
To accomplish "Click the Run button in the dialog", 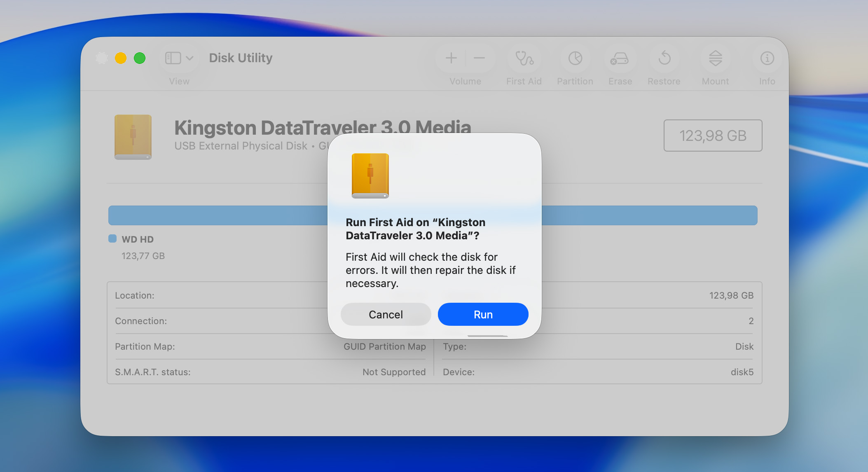I will pos(483,314).
